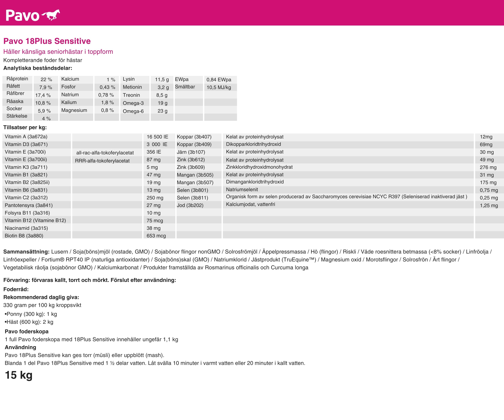Click the Pavo 18Plus Sensitive heading

(x=47, y=41)
